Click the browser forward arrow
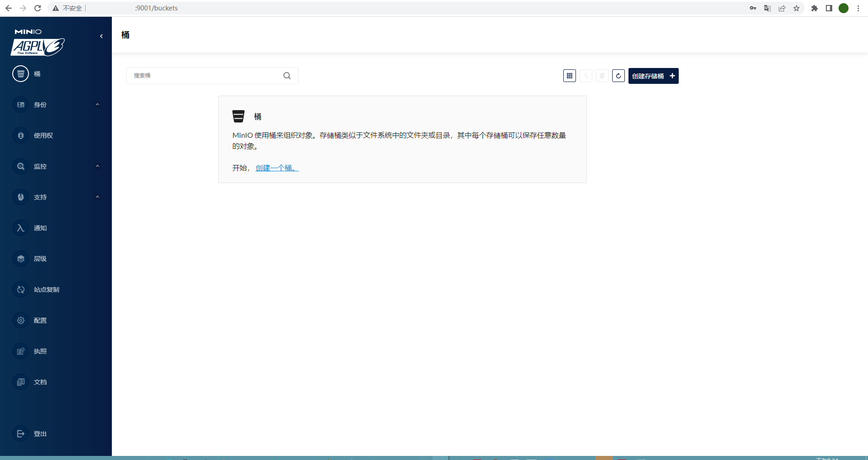 click(x=23, y=8)
